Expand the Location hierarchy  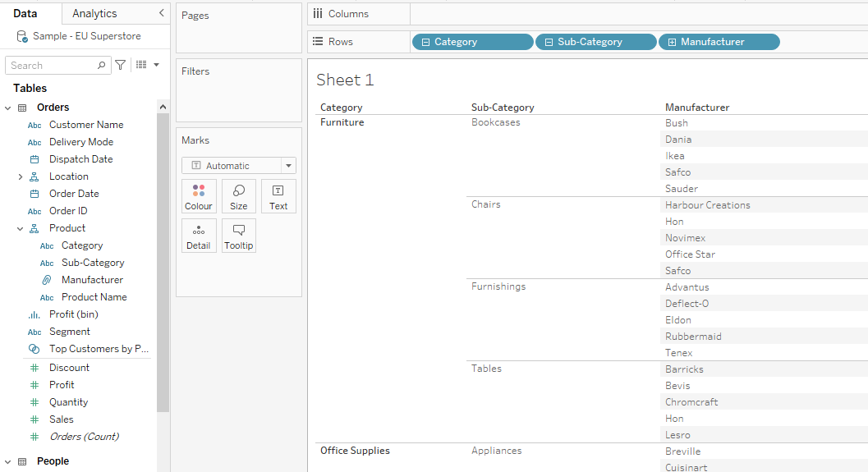coord(21,176)
